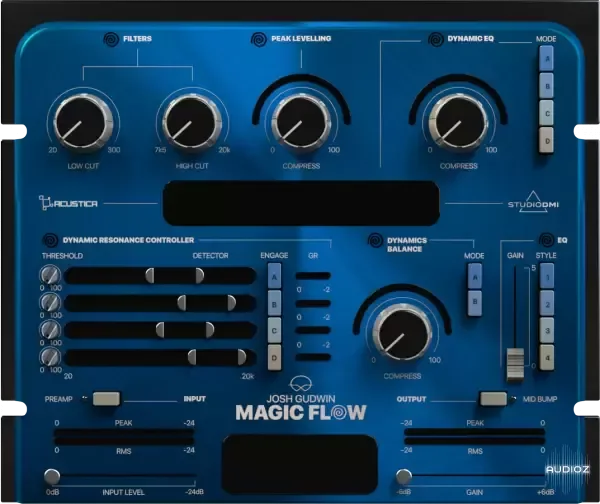Screen dimensions: 600x504
Task: Select EQ style 2
Action: [x=547, y=303]
